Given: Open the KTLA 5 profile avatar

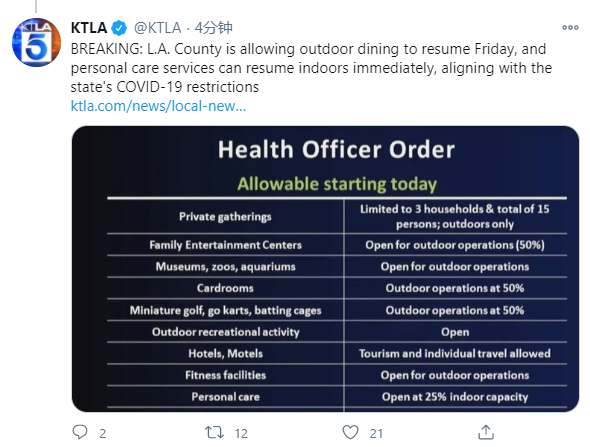Looking at the screenshot, I should pyautogui.click(x=36, y=42).
